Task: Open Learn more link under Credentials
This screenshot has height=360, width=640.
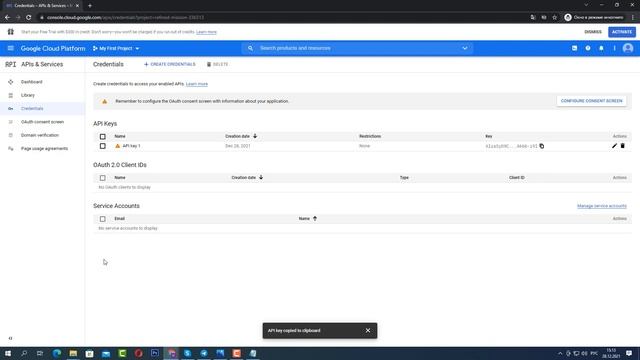Action: pyautogui.click(x=197, y=84)
